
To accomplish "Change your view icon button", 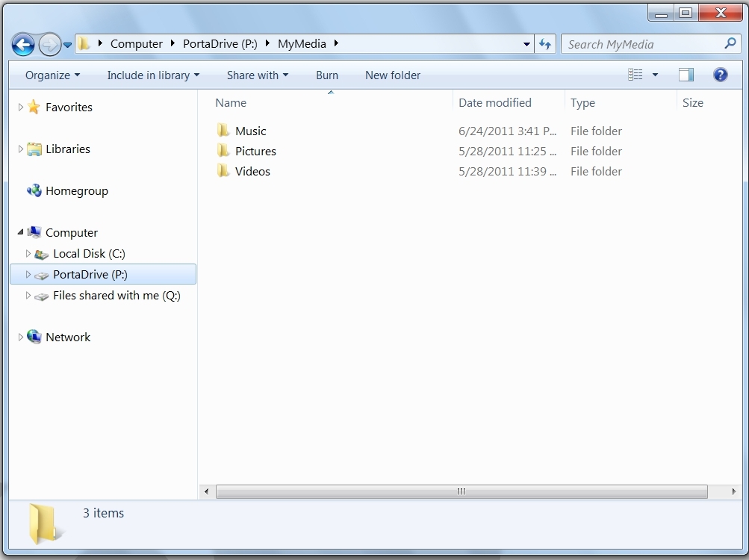I will tap(635, 75).
